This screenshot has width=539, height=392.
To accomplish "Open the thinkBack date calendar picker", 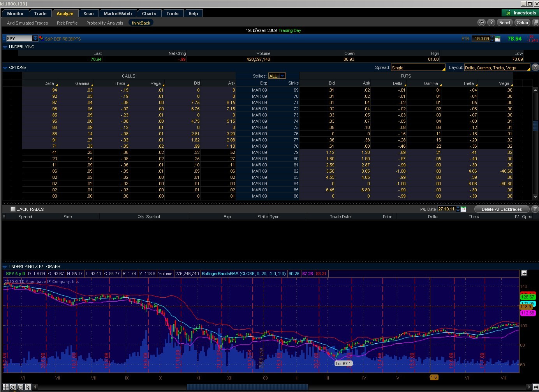I will tap(498, 39).
